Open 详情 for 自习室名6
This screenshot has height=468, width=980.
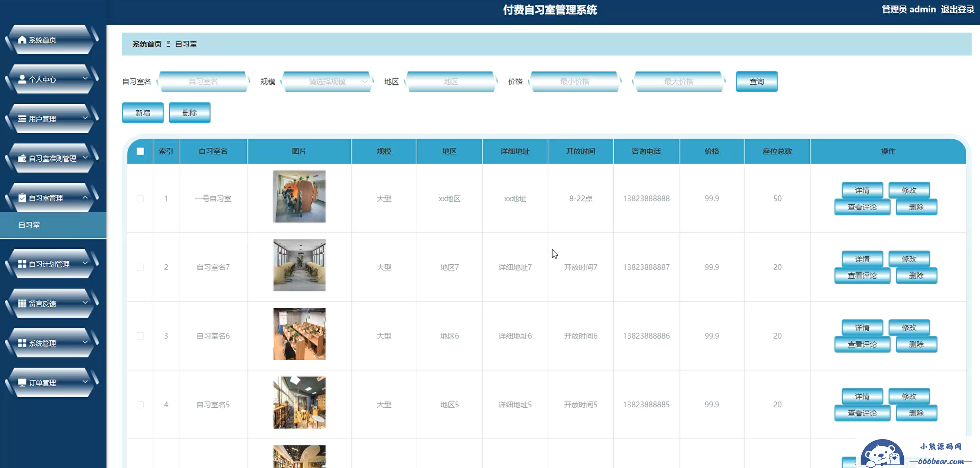tap(862, 327)
